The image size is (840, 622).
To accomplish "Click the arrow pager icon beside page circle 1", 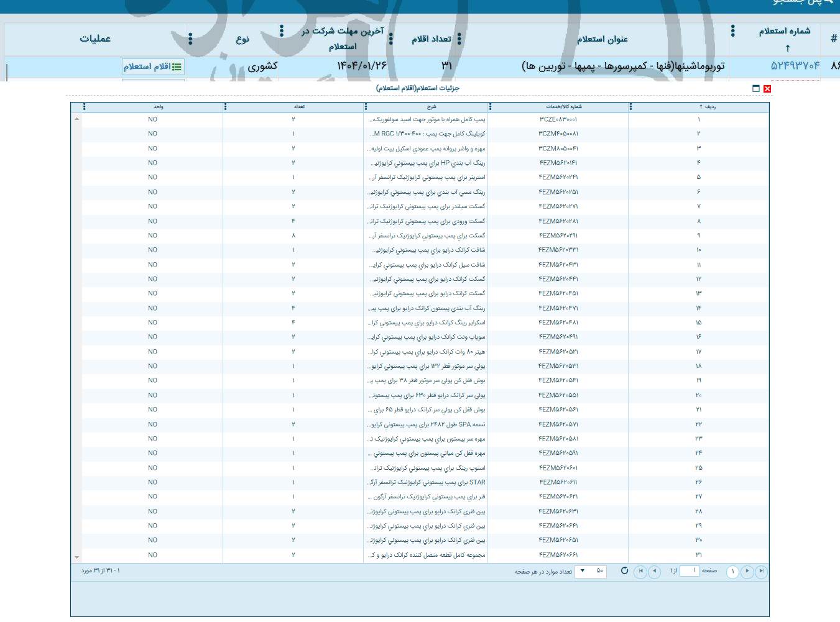I will (x=747, y=572).
